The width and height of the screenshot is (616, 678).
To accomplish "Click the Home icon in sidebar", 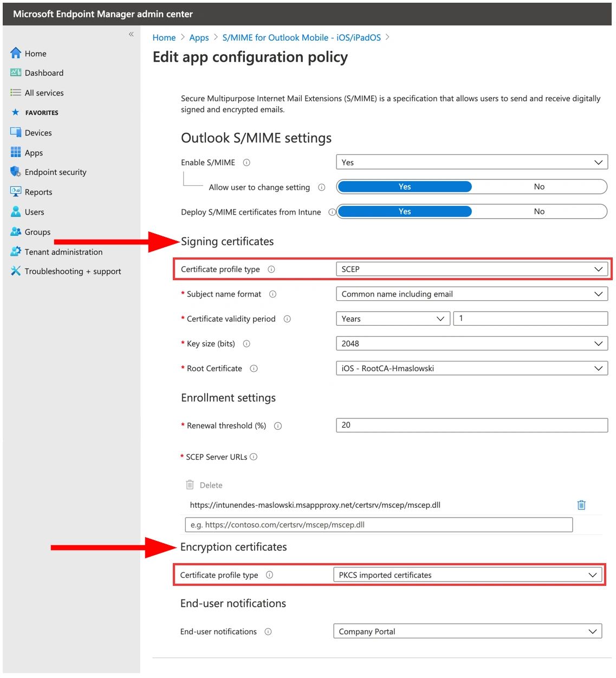I will coord(16,53).
